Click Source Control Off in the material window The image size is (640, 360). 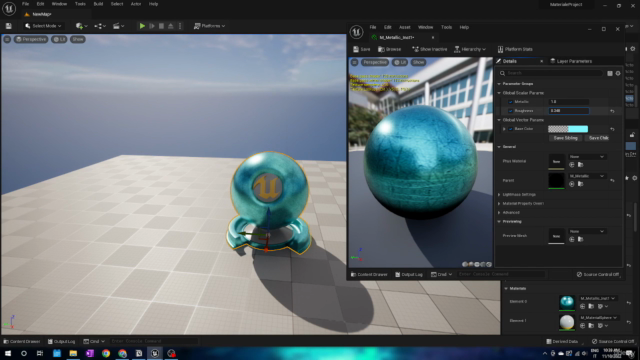click(x=598, y=275)
